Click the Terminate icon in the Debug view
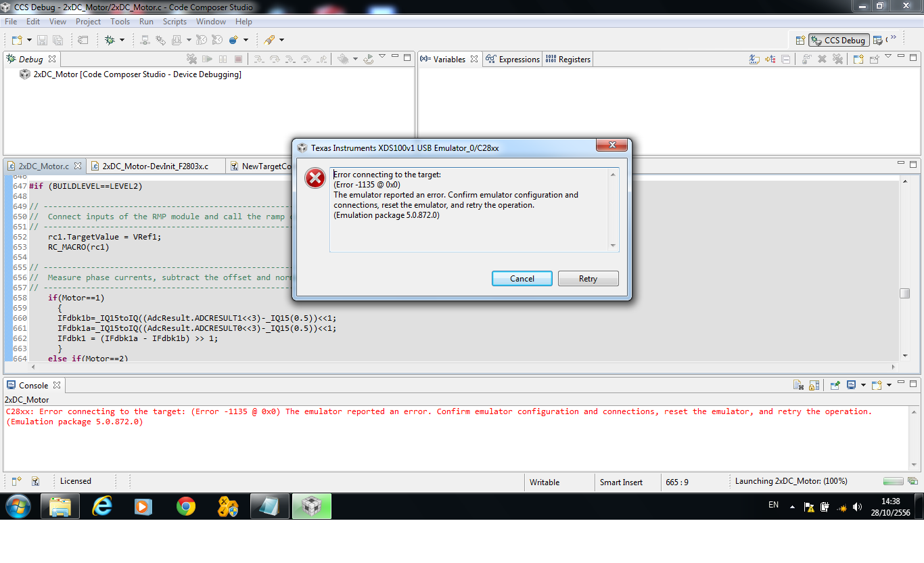 click(239, 59)
